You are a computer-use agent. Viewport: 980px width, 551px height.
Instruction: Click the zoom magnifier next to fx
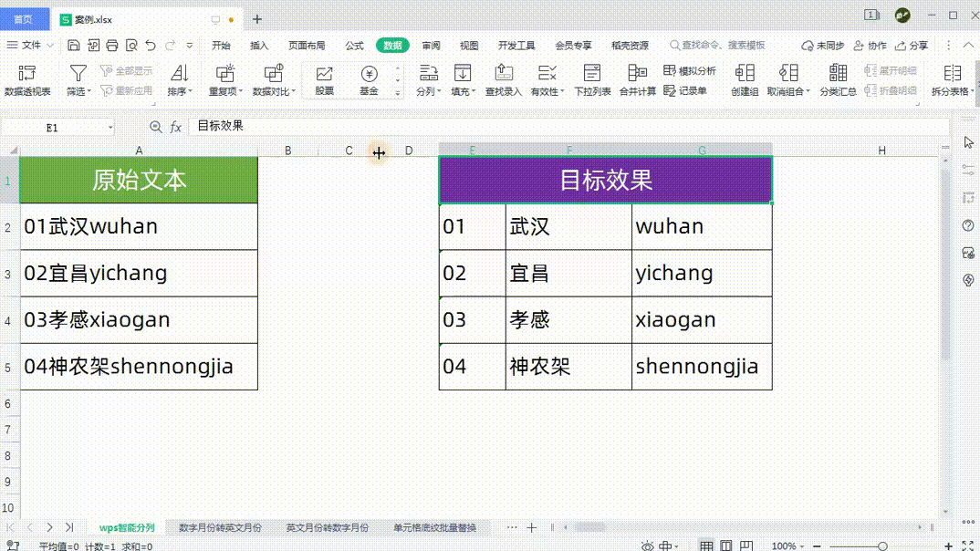(156, 127)
